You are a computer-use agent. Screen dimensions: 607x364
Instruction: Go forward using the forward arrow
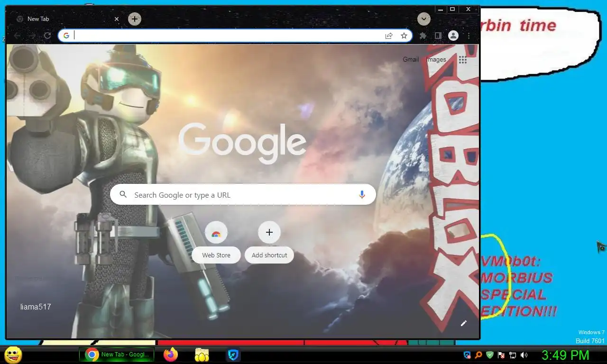click(32, 36)
